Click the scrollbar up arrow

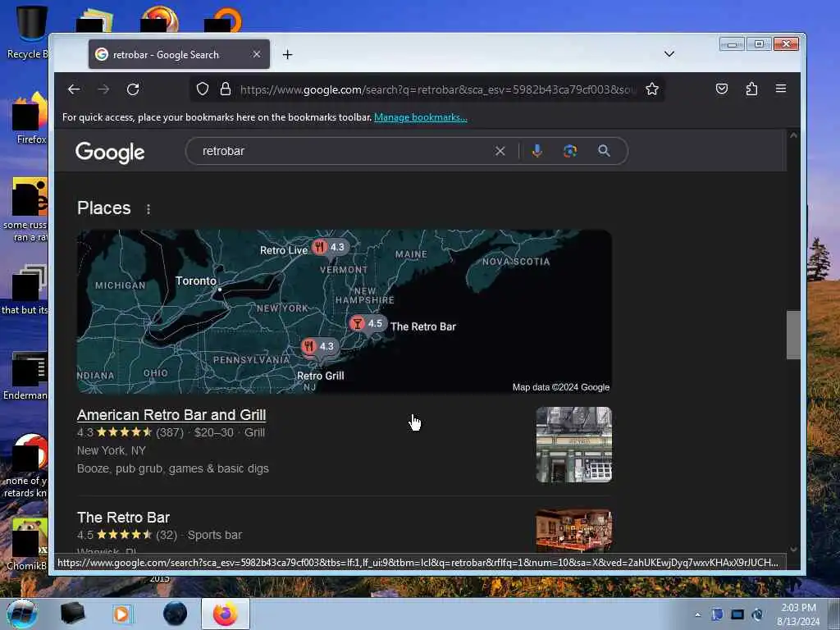tap(793, 135)
